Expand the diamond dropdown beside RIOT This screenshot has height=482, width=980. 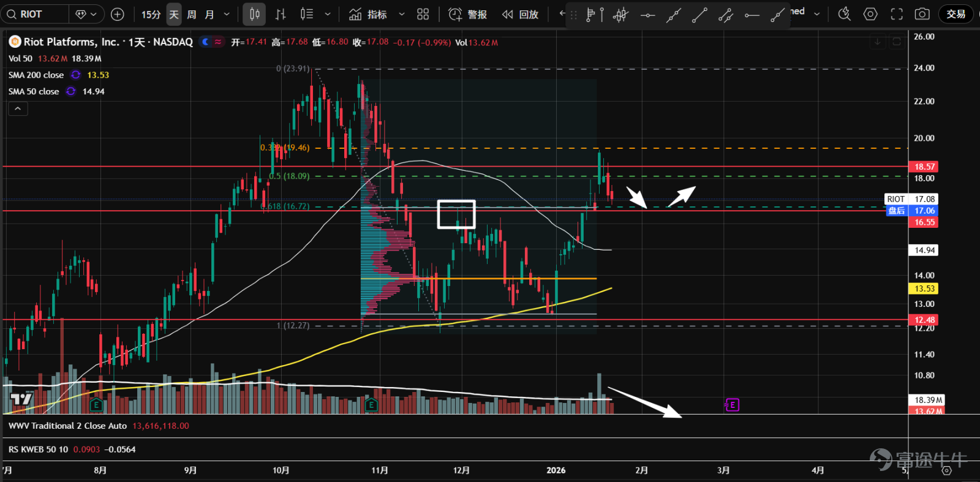(x=86, y=14)
